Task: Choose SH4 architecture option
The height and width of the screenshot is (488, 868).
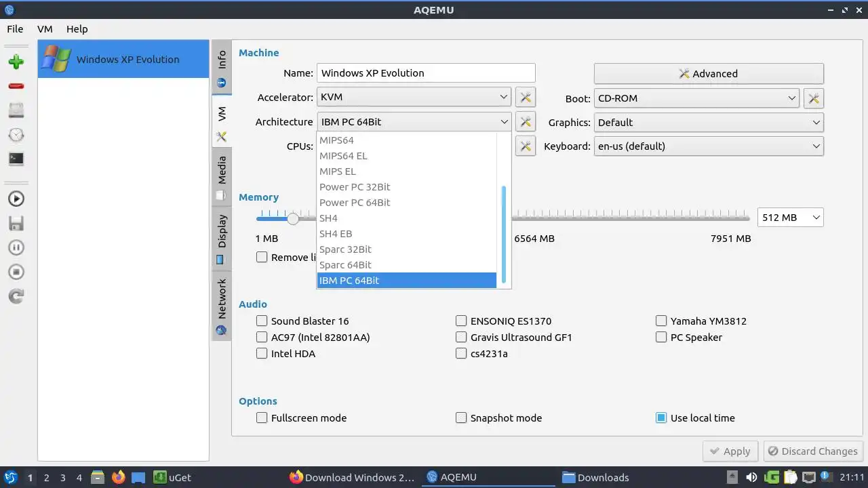Action: pyautogui.click(x=407, y=218)
